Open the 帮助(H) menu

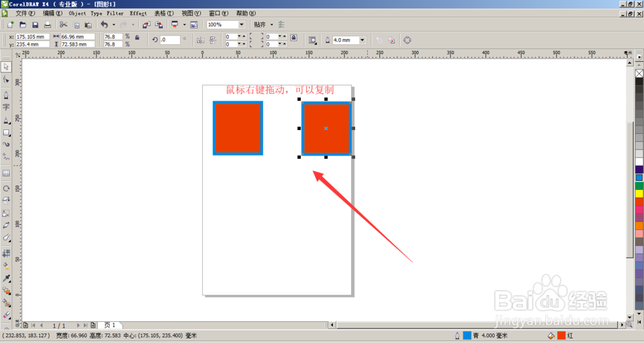[246, 13]
